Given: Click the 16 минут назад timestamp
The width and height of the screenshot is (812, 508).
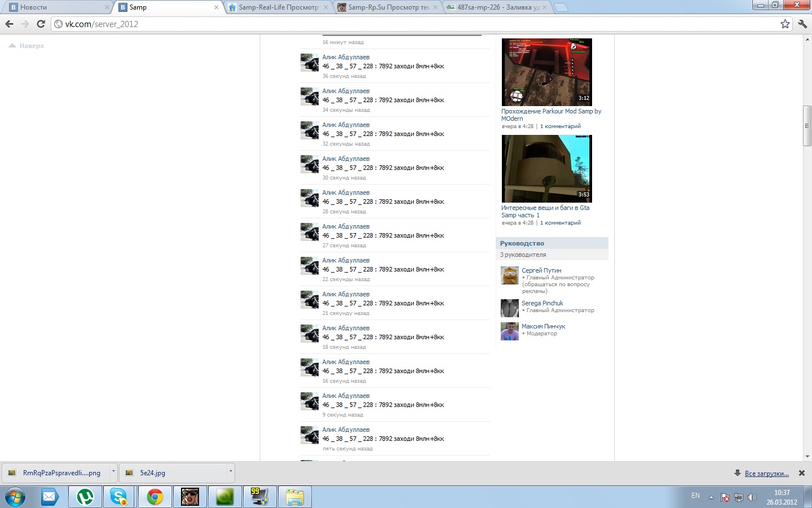Looking at the screenshot, I should coord(343,42).
